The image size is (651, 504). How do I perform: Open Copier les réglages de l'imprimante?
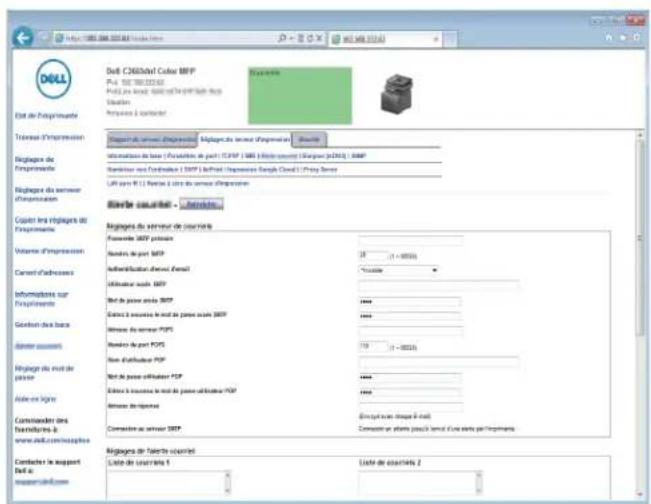[x=51, y=225]
